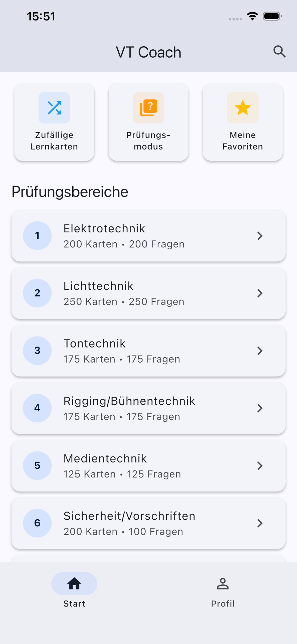Open the search magnifier icon
Screen dimensions: 297x644
279,52
